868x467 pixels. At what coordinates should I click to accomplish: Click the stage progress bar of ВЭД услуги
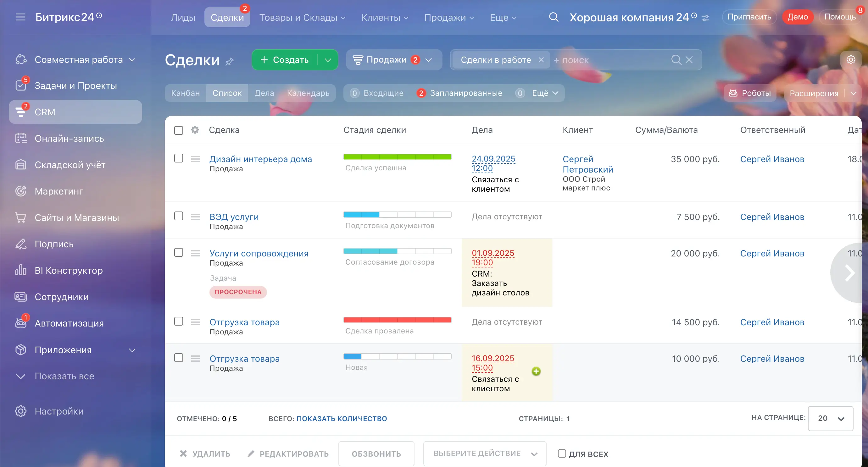point(397,214)
